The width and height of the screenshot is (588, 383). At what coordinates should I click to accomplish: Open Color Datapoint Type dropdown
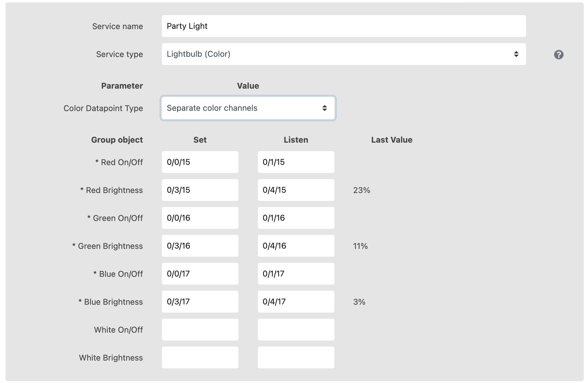pos(248,108)
